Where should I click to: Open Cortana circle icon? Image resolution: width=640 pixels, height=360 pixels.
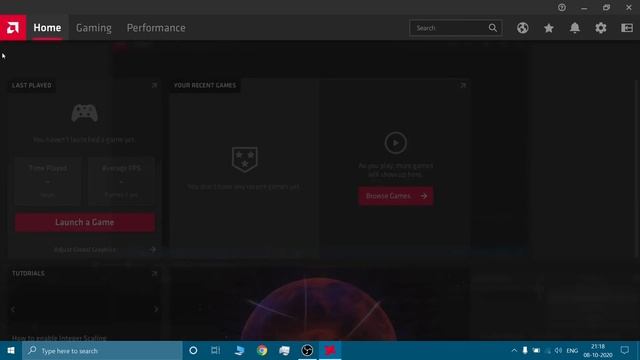(193, 351)
